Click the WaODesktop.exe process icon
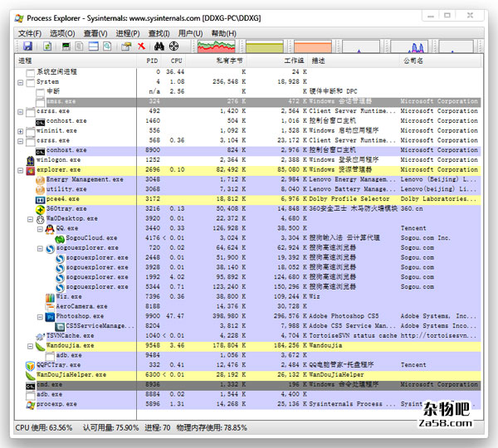 tap(40, 219)
